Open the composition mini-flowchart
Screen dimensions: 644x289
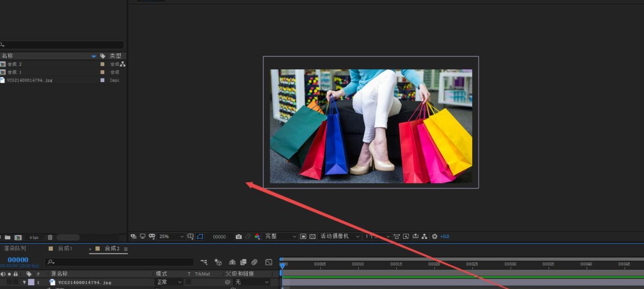click(x=204, y=262)
